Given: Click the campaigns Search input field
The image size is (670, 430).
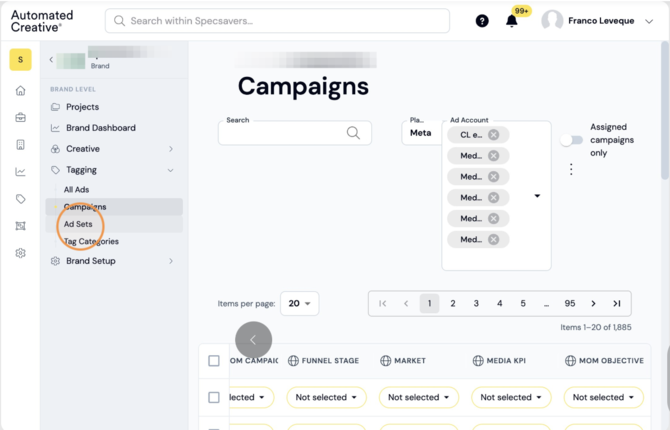Looking at the screenshot, I should pos(295,133).
